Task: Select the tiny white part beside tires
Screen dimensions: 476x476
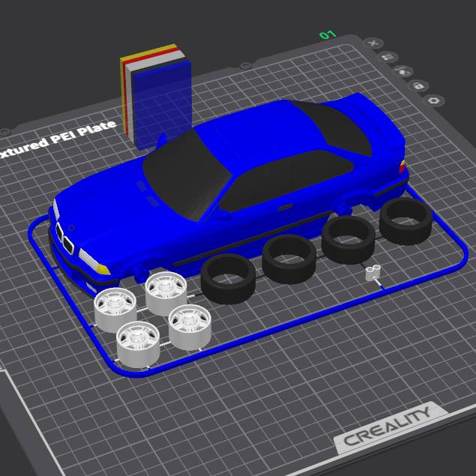Action: pos(373,272)
